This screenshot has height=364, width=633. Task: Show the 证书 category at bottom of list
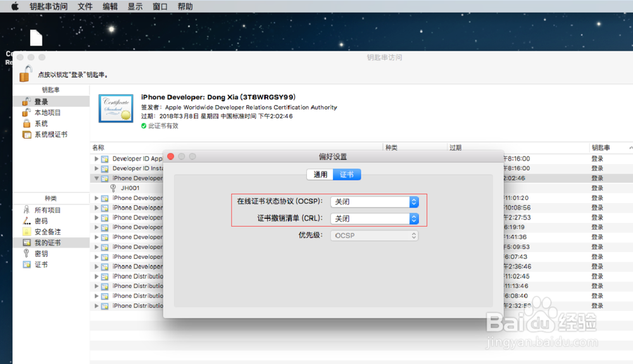[51, 265]
